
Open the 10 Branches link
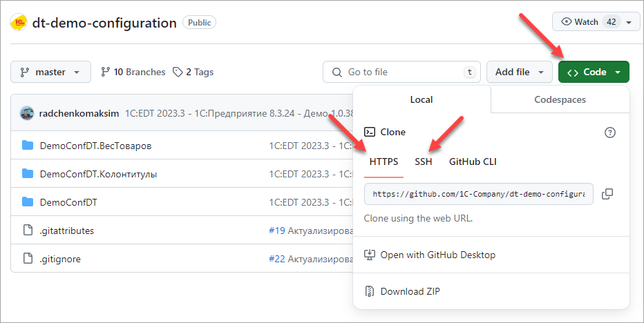[133, 72]
